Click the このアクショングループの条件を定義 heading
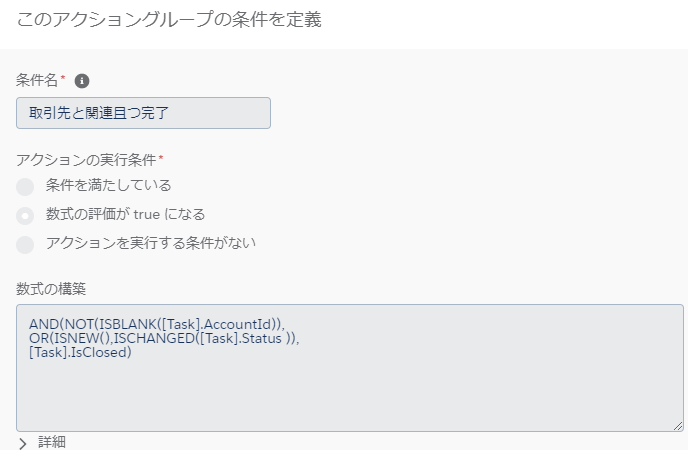Viewport: 689px width, 450px height. point(169,20)
